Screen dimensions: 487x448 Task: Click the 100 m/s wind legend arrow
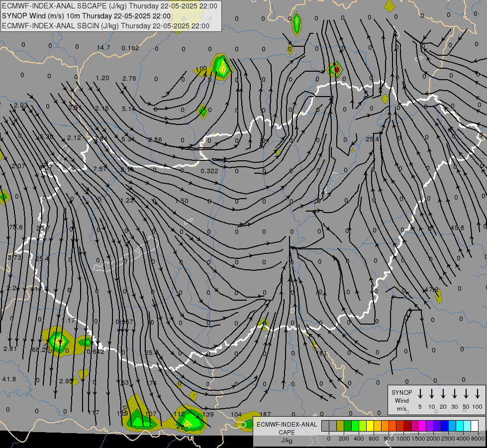point(478,394)
